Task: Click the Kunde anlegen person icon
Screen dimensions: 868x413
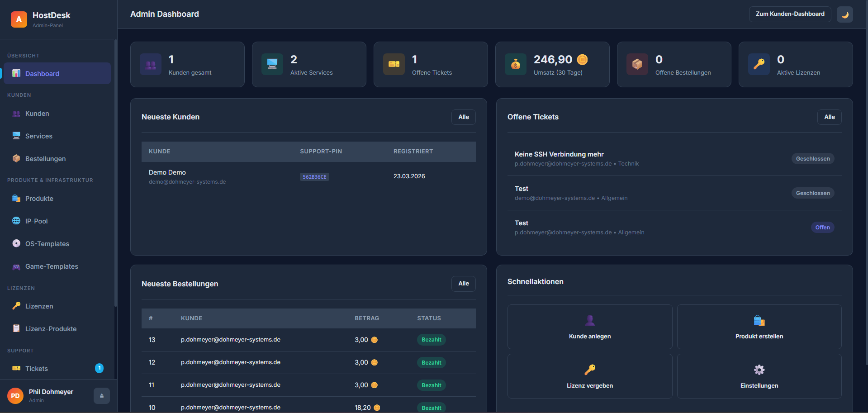Action: point(589,320)
